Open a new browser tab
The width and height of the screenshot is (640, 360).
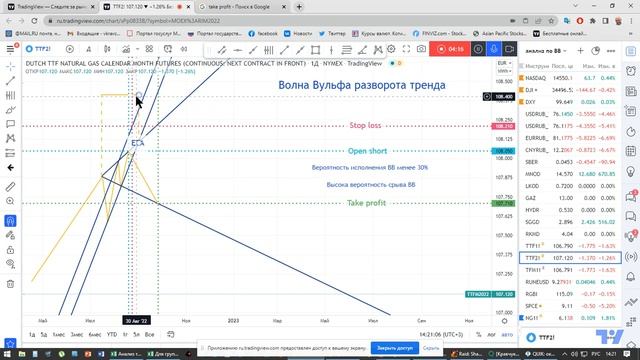pos(299,7)
